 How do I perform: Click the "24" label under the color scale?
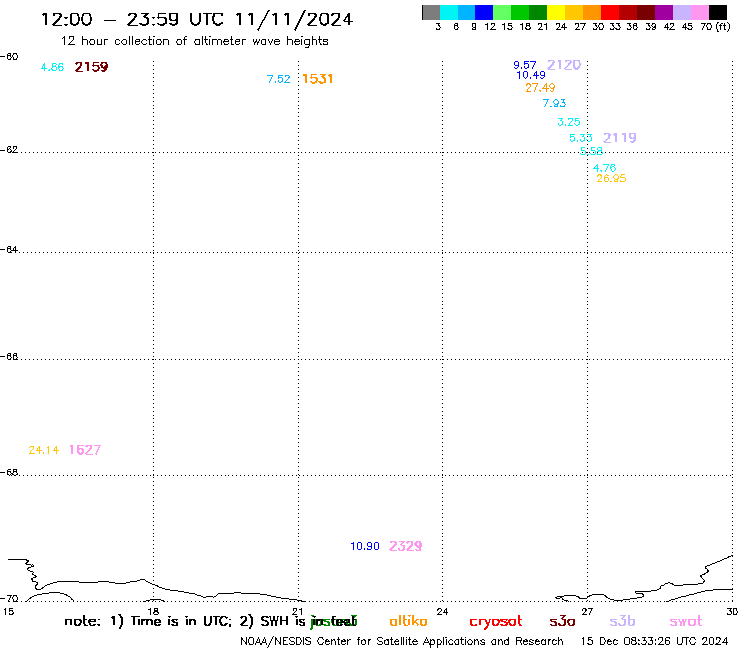(561, 26)
